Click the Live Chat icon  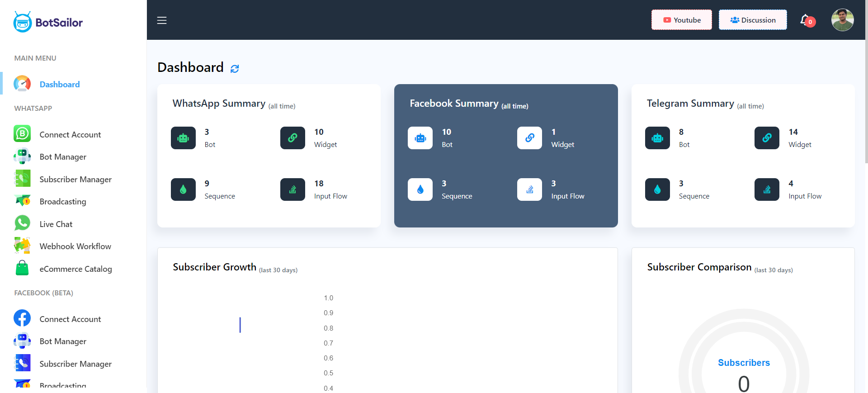pyautogui.click(x=22, y=223)
